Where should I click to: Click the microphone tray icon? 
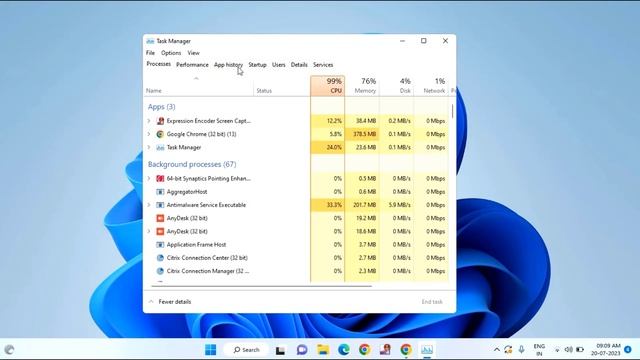[x=521, y=349]
